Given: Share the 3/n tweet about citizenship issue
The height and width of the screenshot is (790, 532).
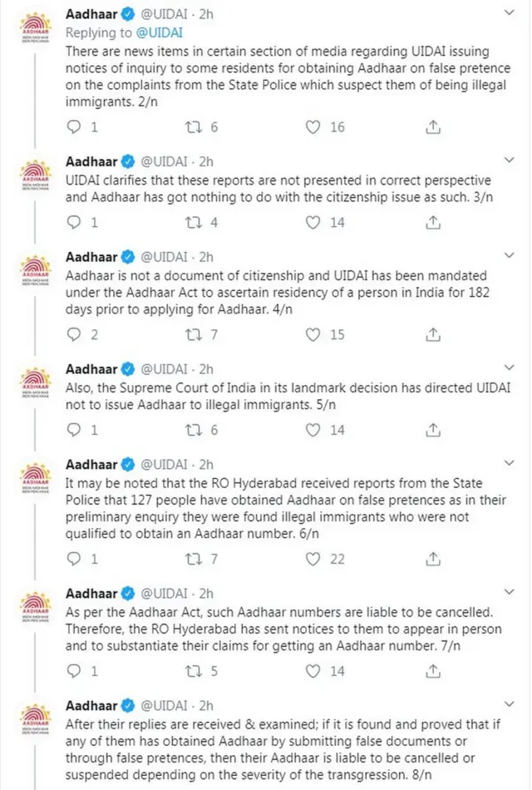Looking at the screenshot, I should [x=432, y=223].
